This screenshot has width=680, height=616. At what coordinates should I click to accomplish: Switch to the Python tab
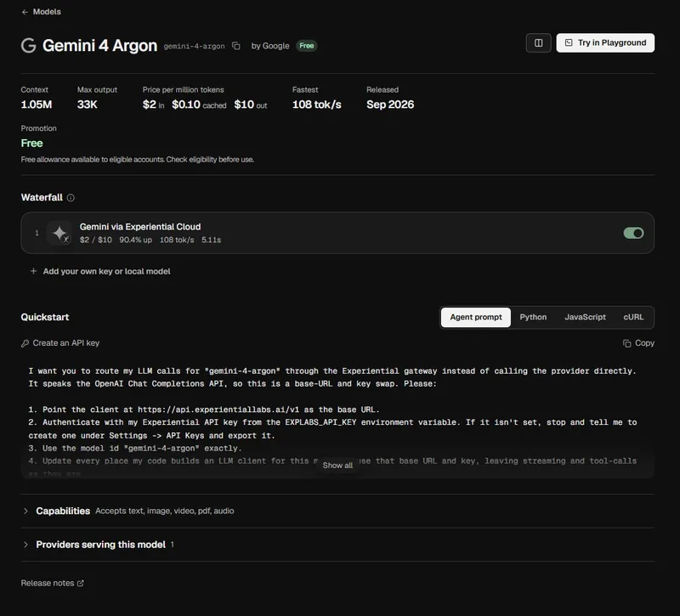(x=533, y=317)
